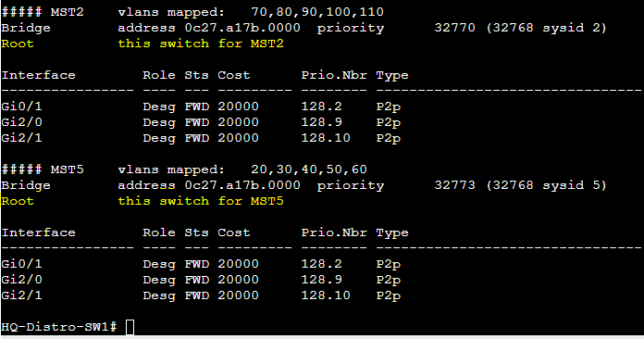Click the Role column header in MST2 table
This screenshot has width=644, height=339.
159,75
